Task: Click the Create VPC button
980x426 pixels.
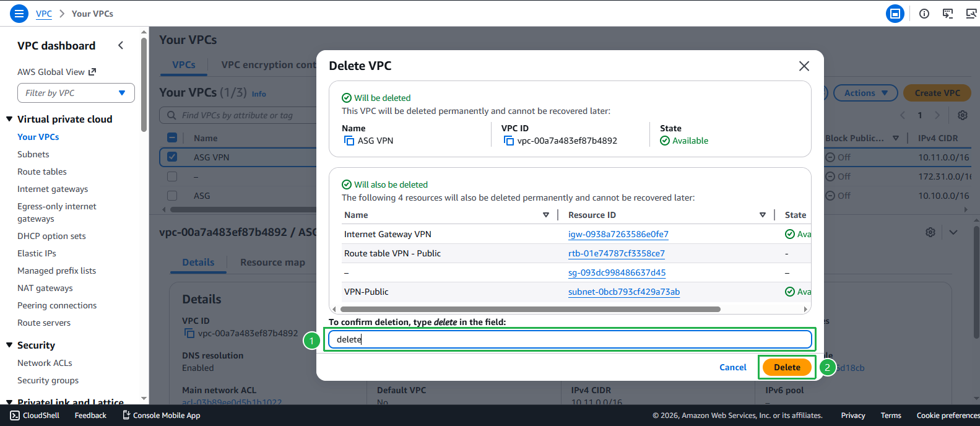Action: 937,93
